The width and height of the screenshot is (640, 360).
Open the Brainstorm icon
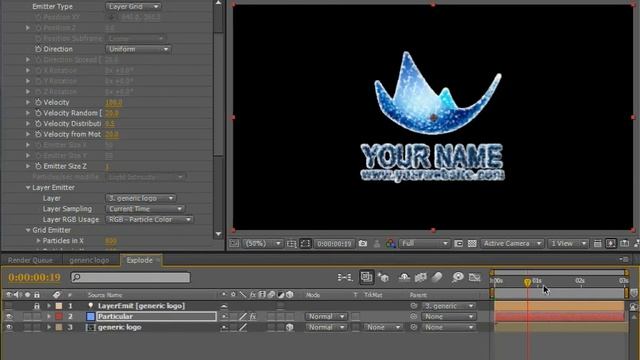[x=458, y=278]
